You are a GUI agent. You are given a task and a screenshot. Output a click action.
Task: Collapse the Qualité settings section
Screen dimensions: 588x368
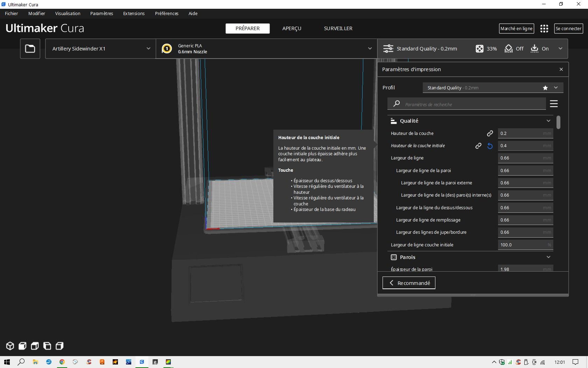(548, 121)
